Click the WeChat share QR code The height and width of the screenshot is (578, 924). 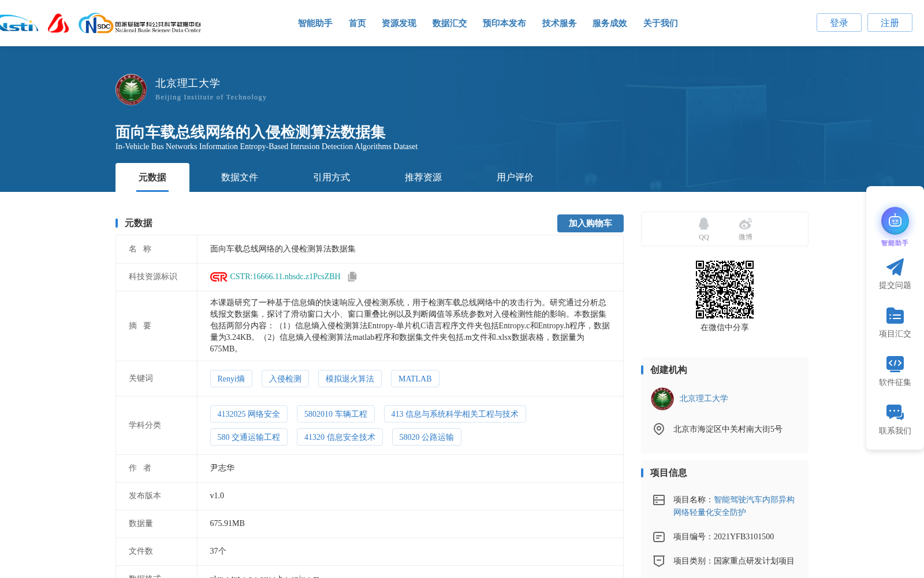click(725, 290)
